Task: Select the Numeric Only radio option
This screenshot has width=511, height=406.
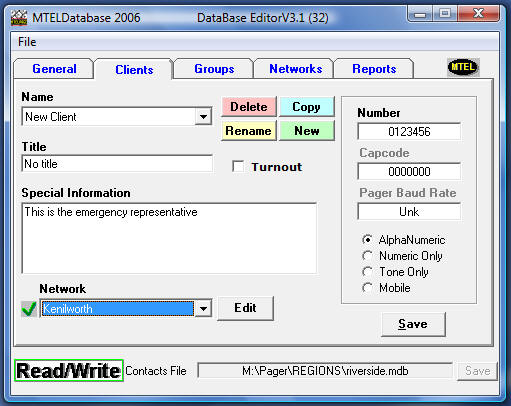Action: coord(367,256)
